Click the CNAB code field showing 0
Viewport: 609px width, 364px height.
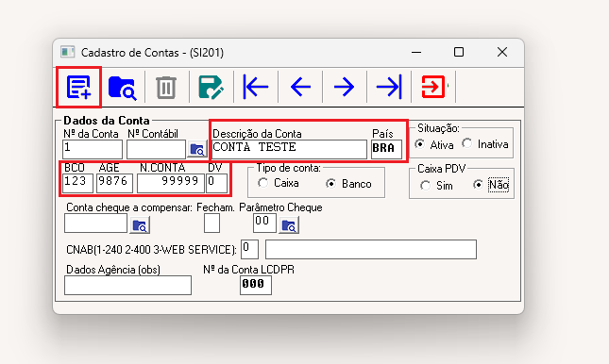(249, 249)
